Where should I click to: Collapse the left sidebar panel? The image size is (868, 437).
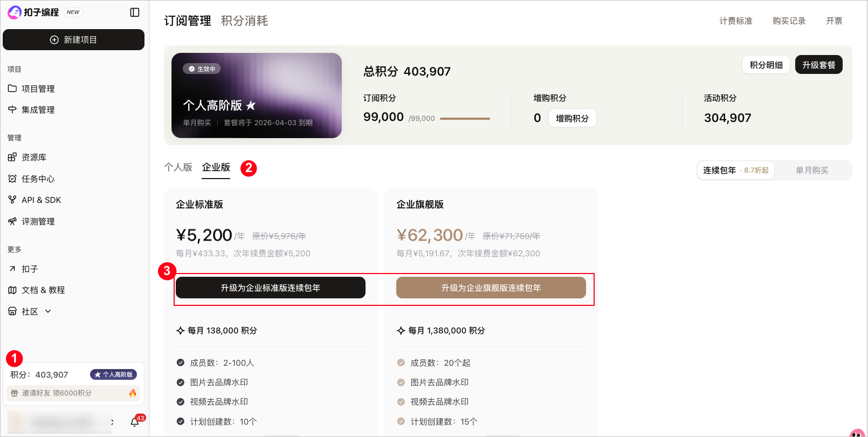(135, 12)
